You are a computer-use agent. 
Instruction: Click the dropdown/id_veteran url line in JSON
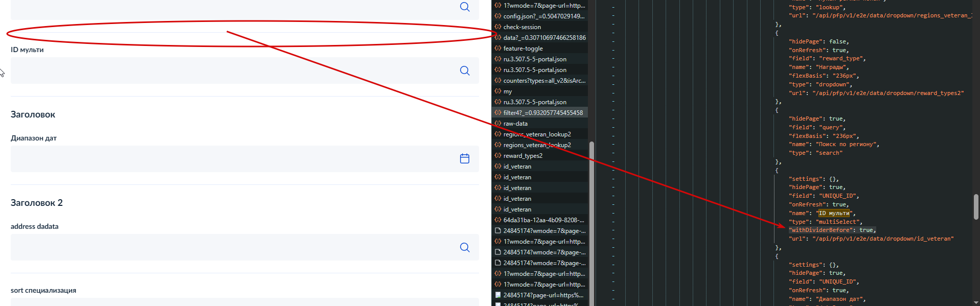[x=871, y=239]
